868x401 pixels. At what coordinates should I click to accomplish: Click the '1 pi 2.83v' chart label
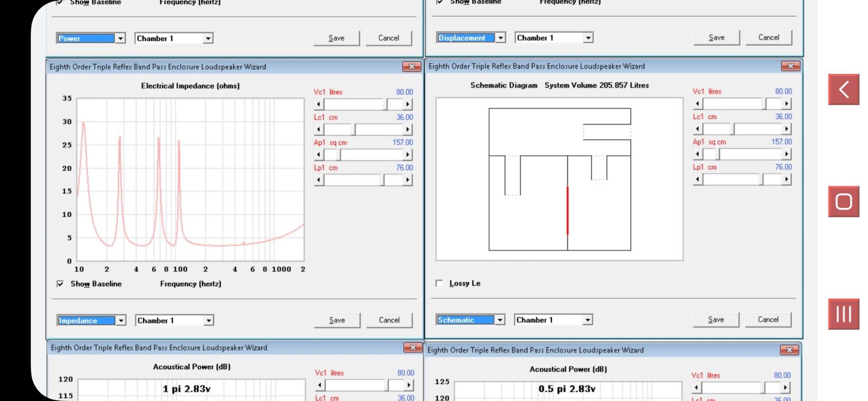click(186, 389)
